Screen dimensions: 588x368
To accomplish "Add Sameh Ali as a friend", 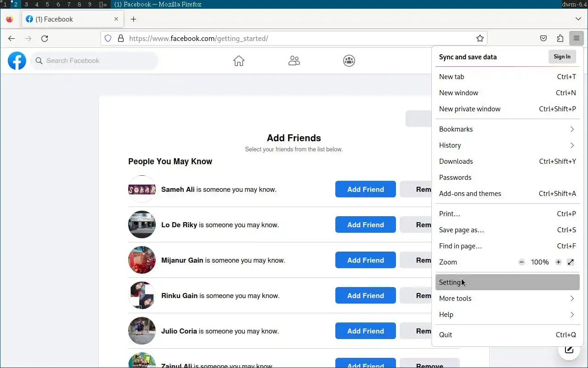I will point(366,189).
